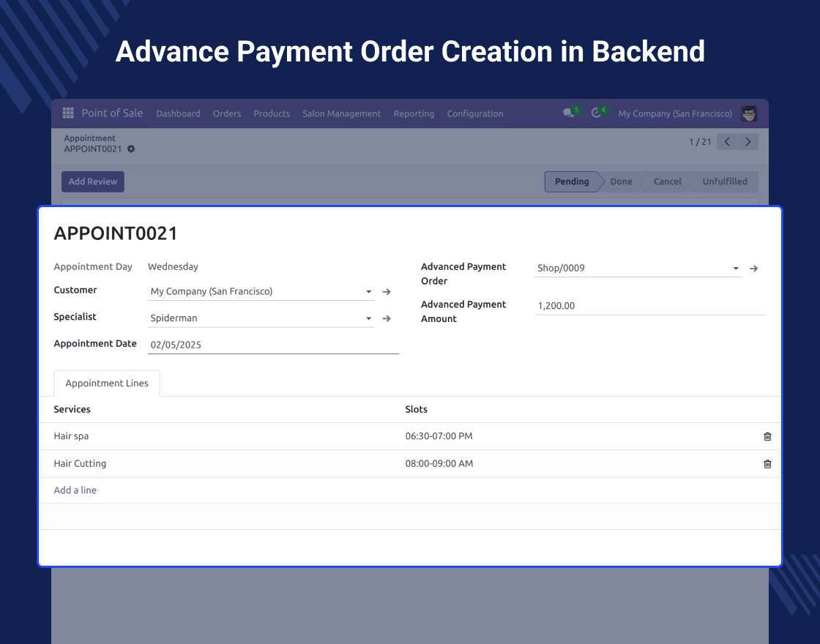Click the Hair Cutting service cell
This screenshot has width=820, height=644.
point(80,463)
